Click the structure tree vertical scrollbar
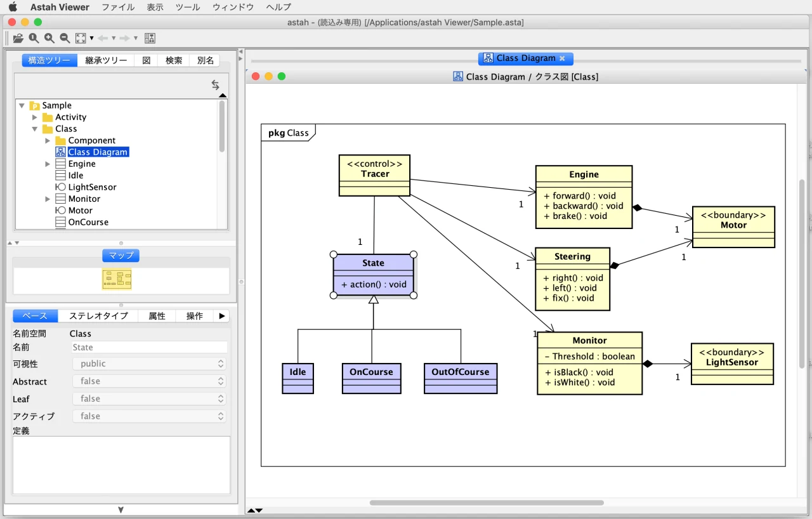812x519 pixels. (222, 127)
